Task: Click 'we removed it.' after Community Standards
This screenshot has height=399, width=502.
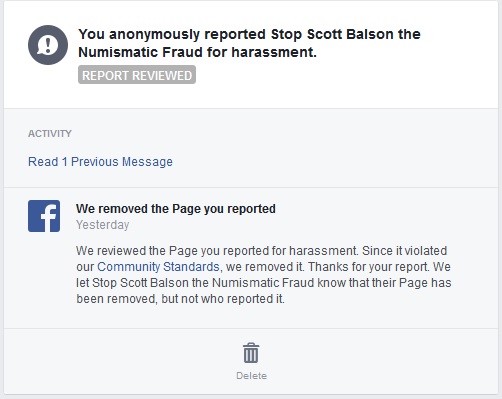Action: tap(265, 267)
